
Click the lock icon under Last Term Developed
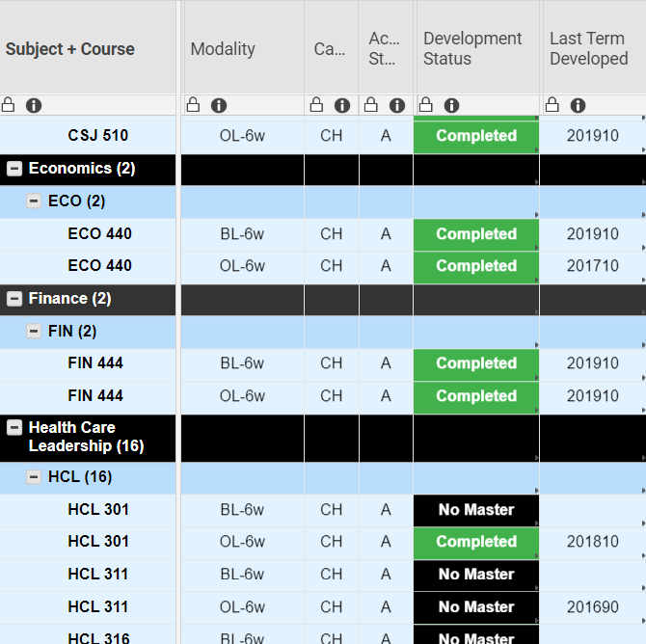(x=552, y=105)
